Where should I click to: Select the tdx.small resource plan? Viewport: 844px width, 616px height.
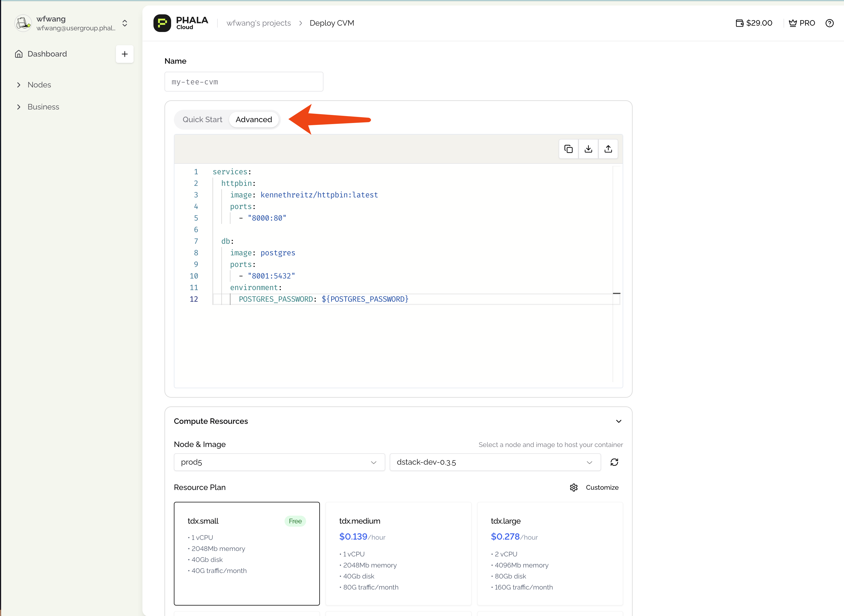pyautogui.click(x=247, y=553)
